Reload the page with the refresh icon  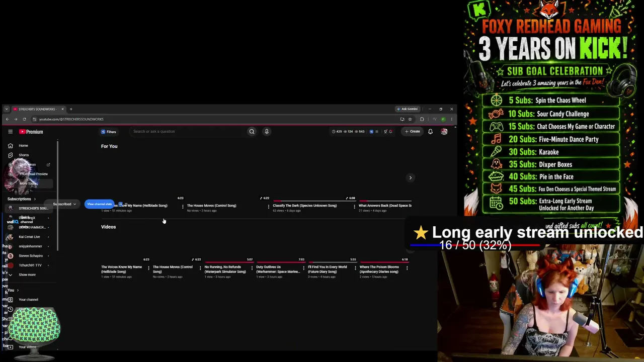(x=24, y=119)
